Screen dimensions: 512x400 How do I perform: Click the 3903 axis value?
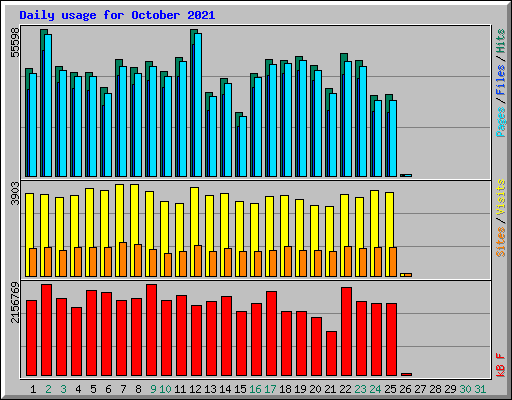[15, 194]
